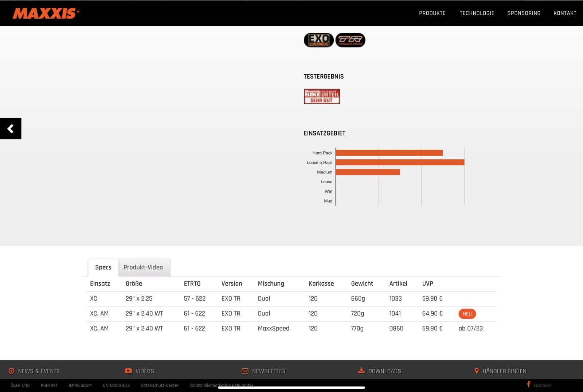Open the Datenschutz-Center link
Screen dimensions: 583x392
(x=160, y=385)
